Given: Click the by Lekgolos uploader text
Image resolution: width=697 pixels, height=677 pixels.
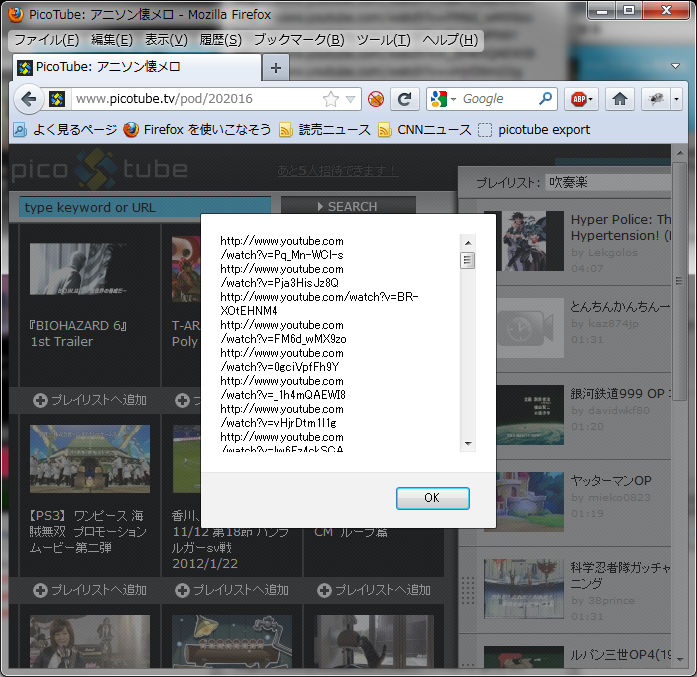Looking at the screenshot, I should (604, 252).
